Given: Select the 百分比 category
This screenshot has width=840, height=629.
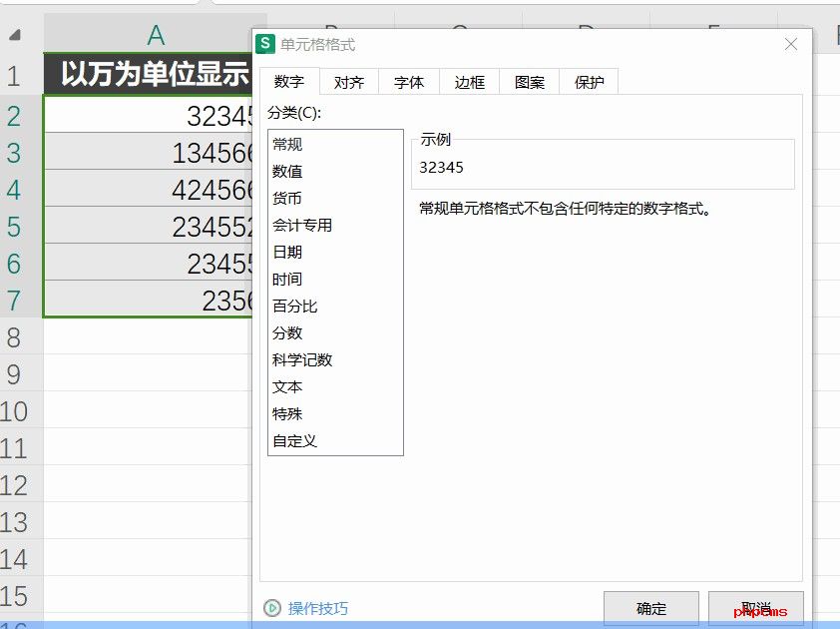Looking at the screenshot, I should point(335,306).
